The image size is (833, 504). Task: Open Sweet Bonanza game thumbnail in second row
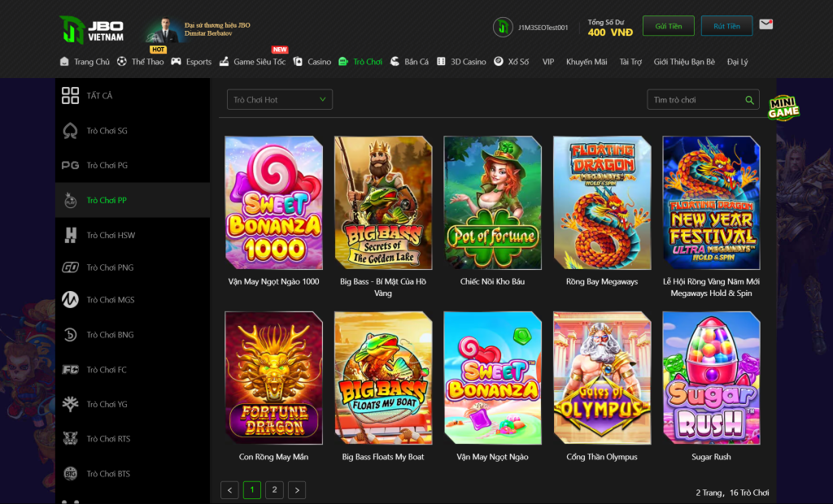[492, 378]
